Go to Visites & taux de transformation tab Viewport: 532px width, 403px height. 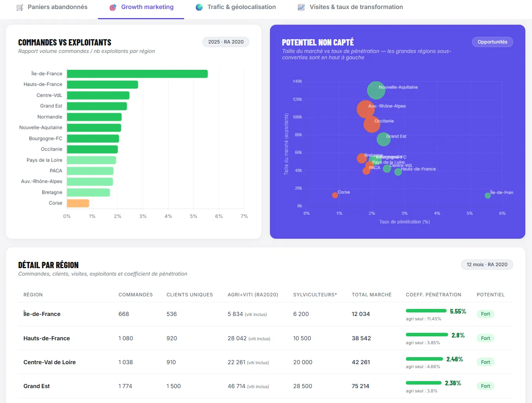350,7
